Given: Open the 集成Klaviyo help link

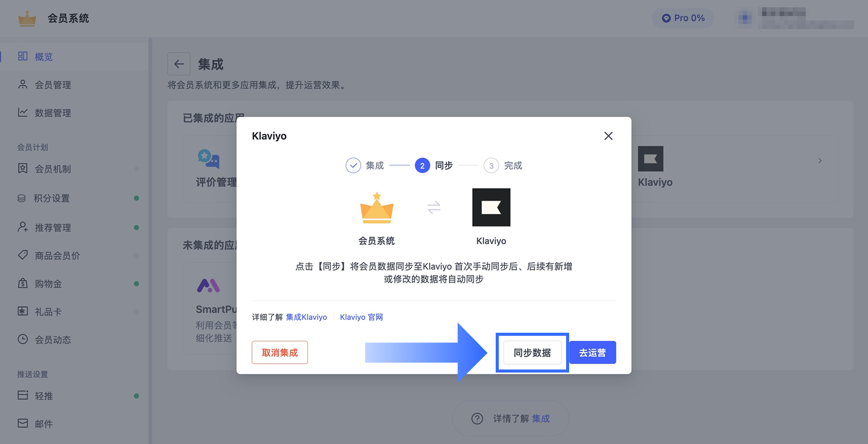Looking at the screenshot, I should (307, 317).
